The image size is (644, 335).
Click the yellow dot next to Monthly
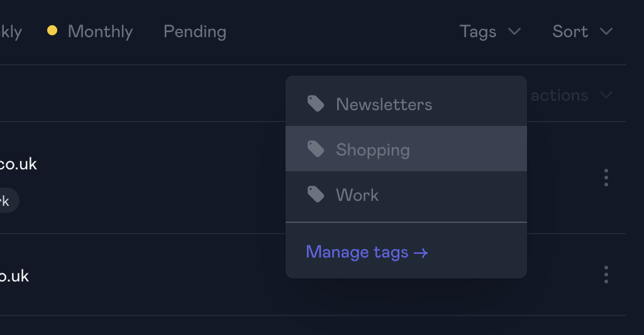tap(52, 30)
